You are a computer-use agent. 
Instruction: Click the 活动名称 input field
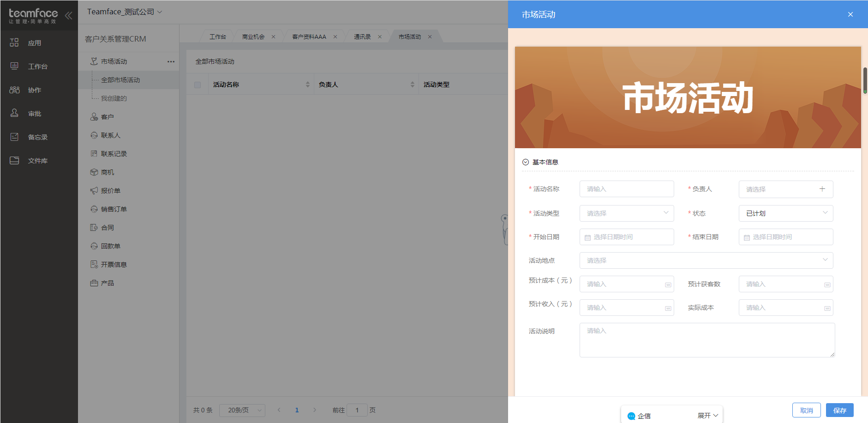click(x=626, y=189)
